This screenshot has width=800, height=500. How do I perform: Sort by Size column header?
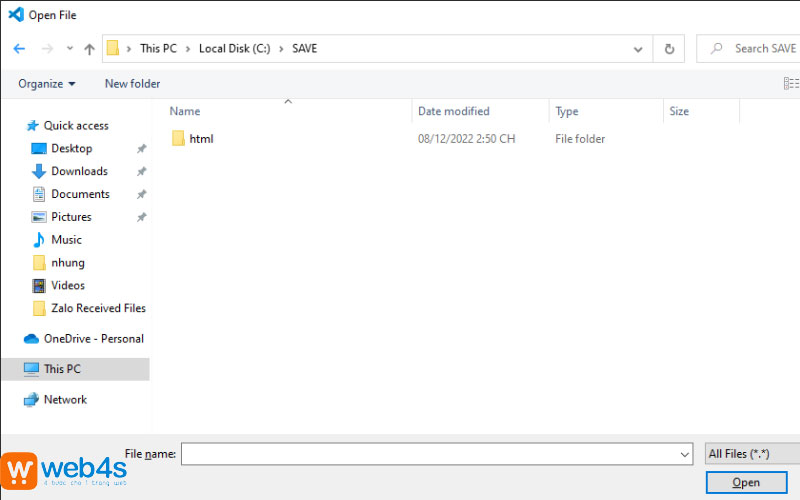pos(679,111)
